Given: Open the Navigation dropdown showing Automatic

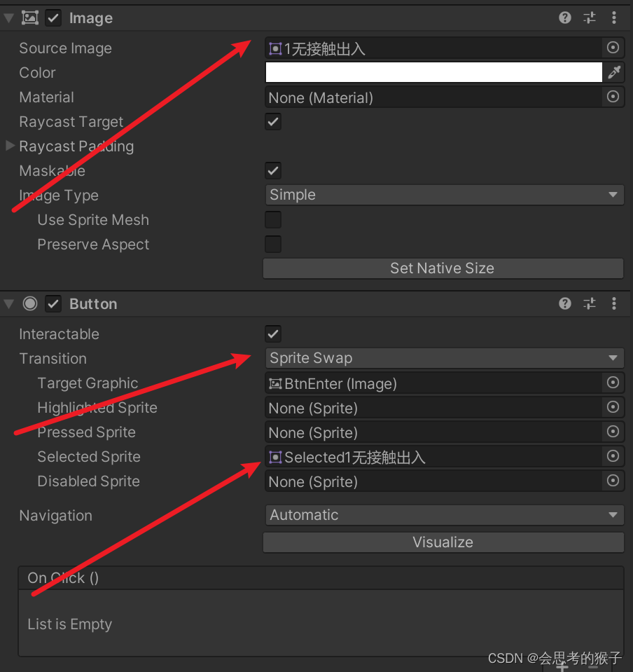Looking at the screenshot, I should [443, 514].
